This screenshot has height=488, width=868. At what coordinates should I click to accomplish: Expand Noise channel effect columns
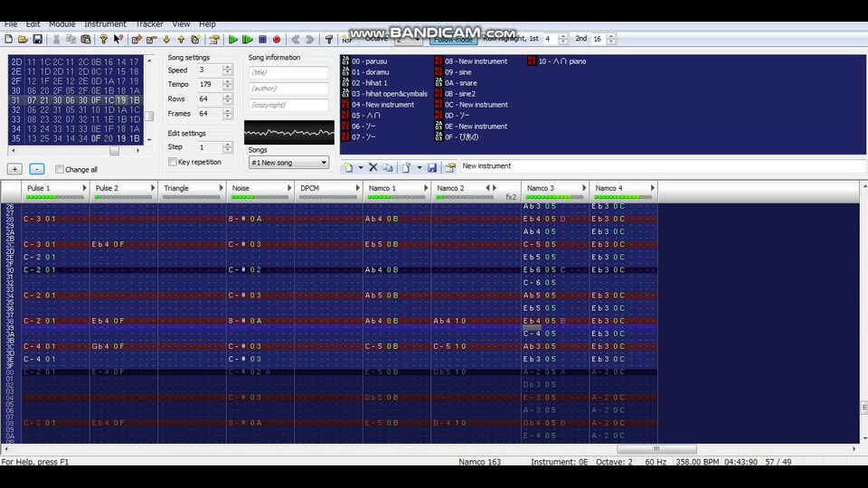click(x=289, y=188)
